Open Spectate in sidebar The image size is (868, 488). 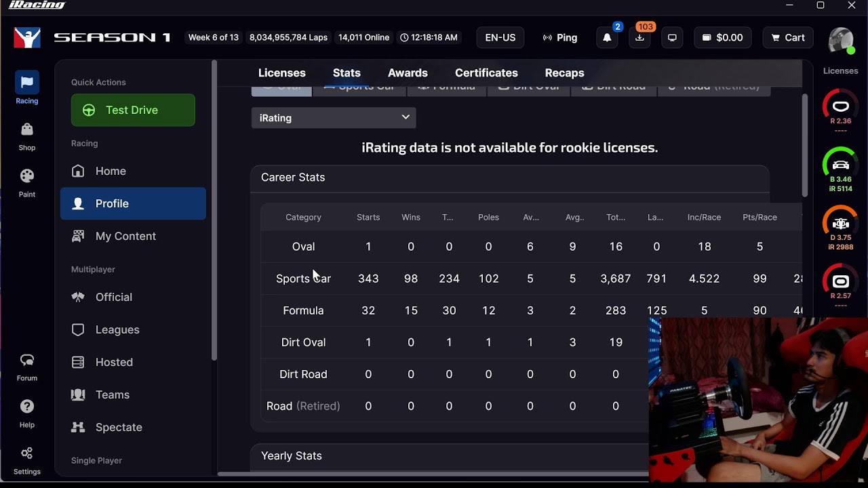[133, 427]
